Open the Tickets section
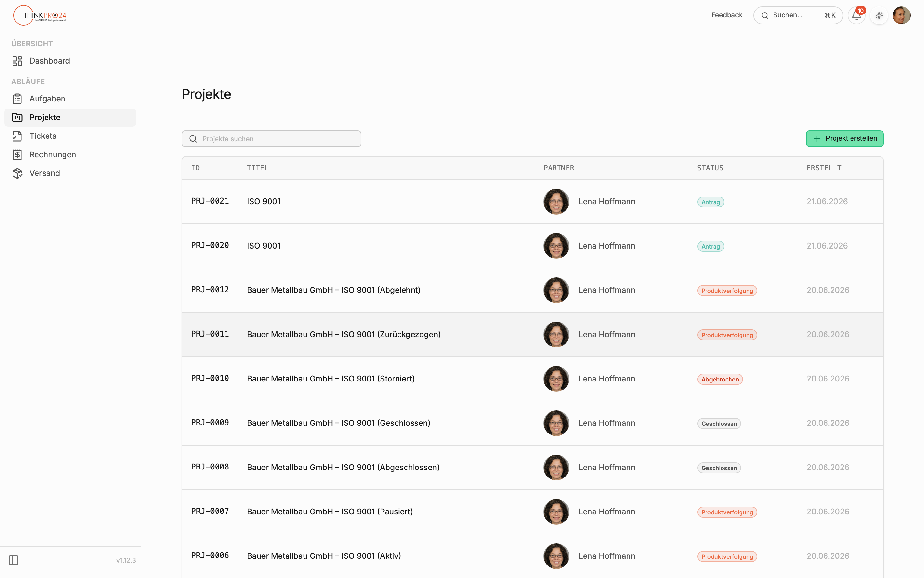The image size is (924, 578). pos(70,136)
